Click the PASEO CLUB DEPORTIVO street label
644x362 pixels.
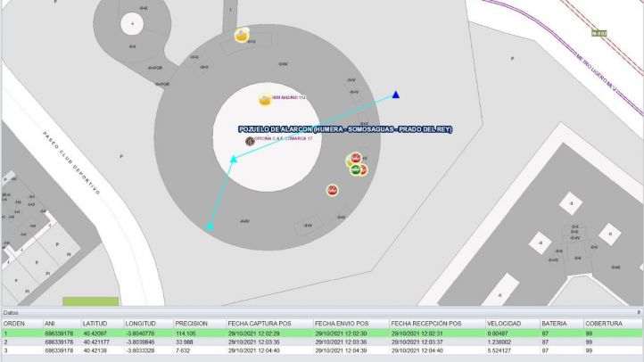pyautogui.click(x=71, y=162)
